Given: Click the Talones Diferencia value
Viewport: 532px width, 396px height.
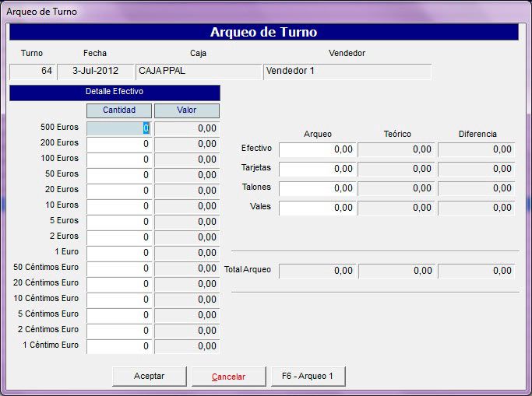Looking at the screenshot, I should pyautogui.click(x=477, y=189).
